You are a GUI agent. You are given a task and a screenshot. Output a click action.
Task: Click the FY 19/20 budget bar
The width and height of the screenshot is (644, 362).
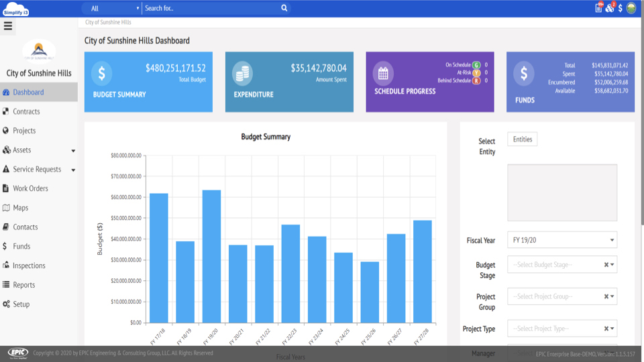click(211, 256)
